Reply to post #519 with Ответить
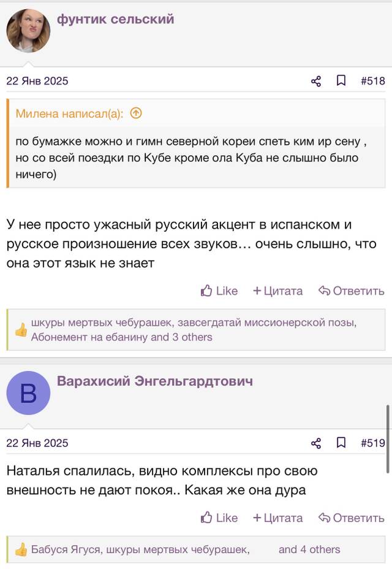392x569 pixels. [x=352, y=518]
